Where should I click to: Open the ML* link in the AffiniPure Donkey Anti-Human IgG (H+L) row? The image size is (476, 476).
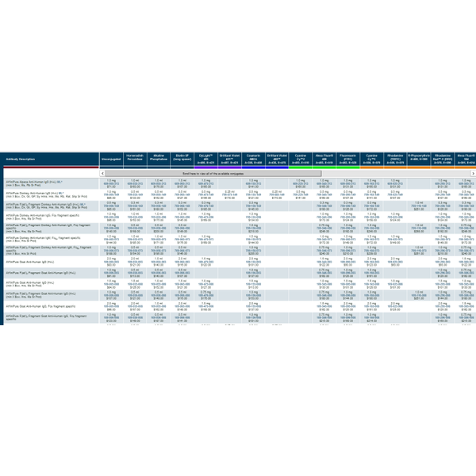pos(61,193)
